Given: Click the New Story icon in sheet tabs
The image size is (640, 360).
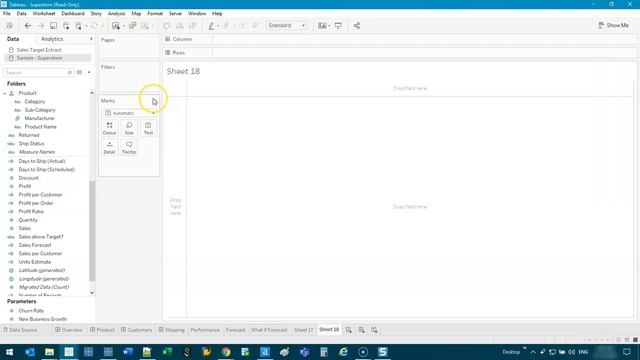Looking at the screenshot, I should click(374, 330).
